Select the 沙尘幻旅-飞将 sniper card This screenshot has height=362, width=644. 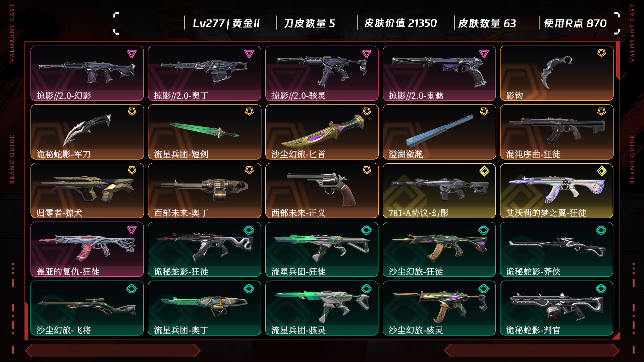tap(87, 308)
